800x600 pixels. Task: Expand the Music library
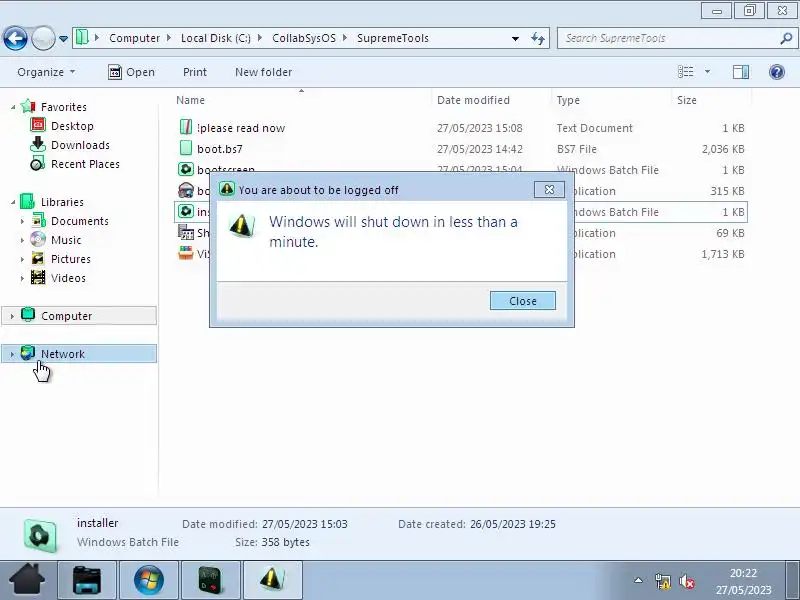22,240
